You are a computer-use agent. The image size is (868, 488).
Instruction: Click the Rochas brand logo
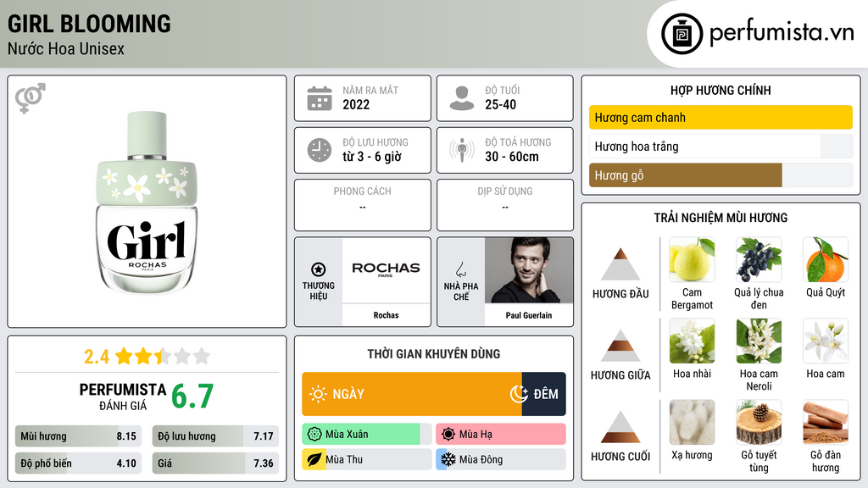pos(386,269)
